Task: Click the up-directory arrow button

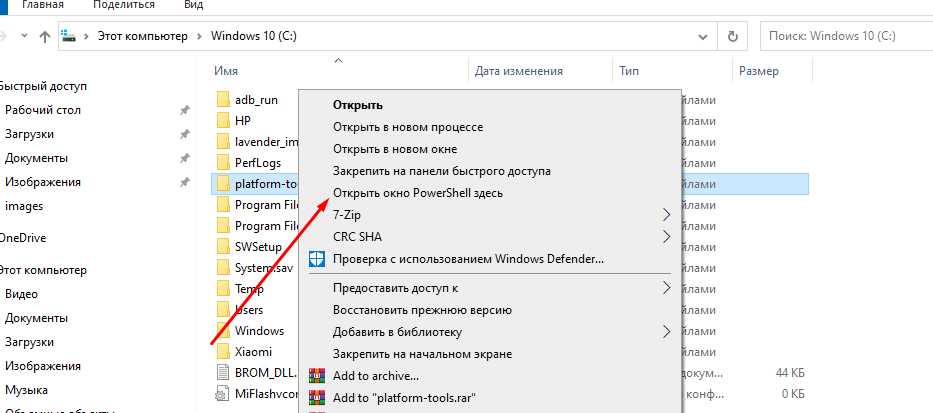Action: pyautogui.click(x=45, y=36)
